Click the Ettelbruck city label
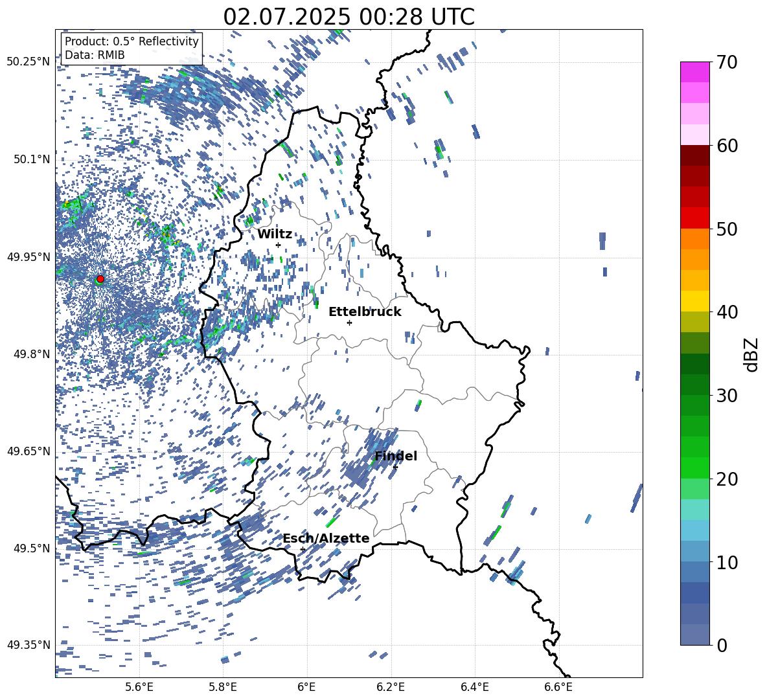 [365, 312]
